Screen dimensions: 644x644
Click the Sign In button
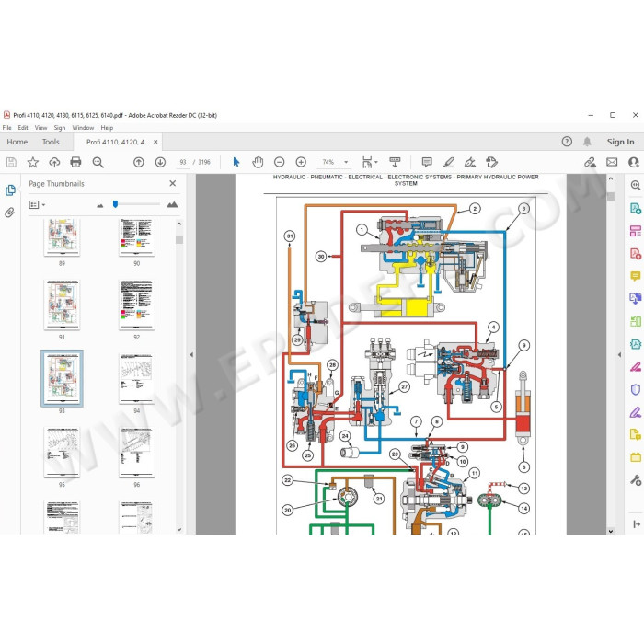(621, 142)
